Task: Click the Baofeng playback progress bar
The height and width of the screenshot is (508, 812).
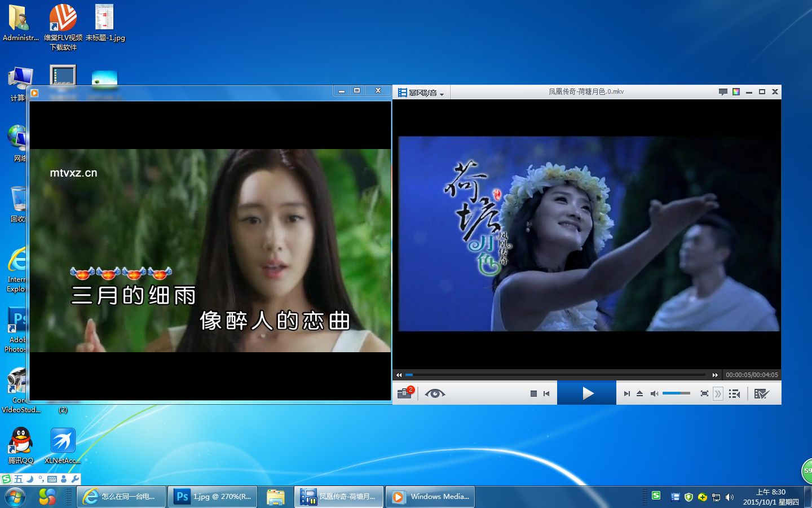Action: [x=555, y=374]
